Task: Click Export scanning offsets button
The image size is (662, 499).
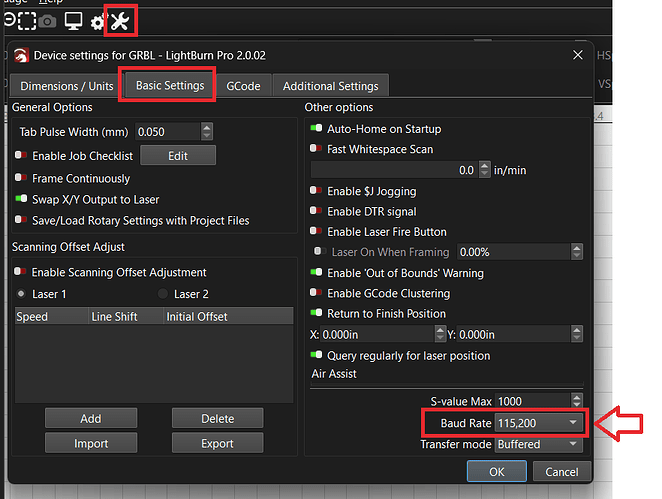Action: (217, 443)
